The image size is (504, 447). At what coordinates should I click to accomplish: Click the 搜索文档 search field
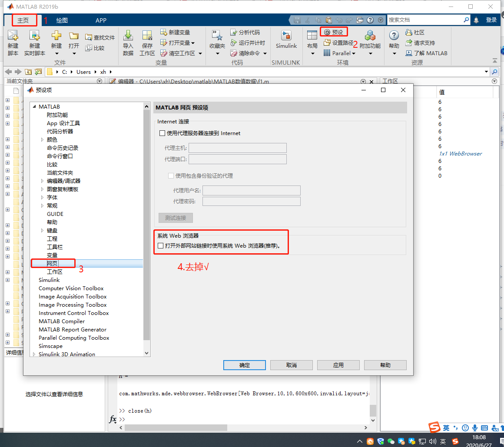click(425, 20)
